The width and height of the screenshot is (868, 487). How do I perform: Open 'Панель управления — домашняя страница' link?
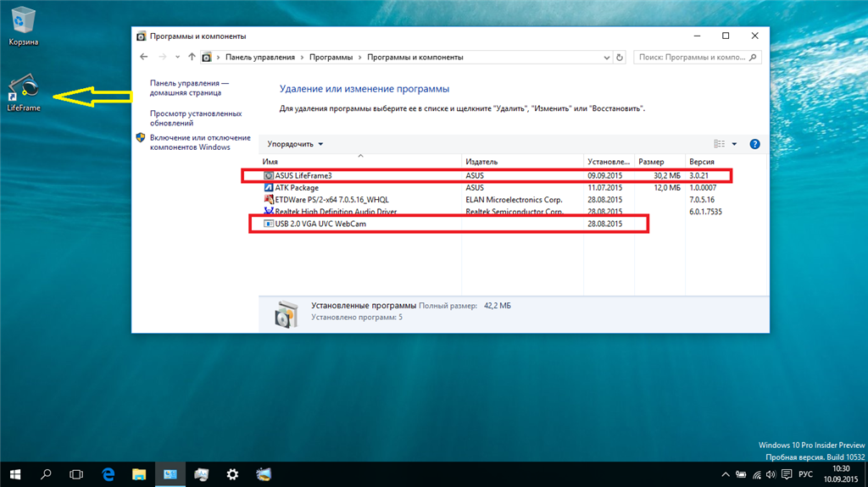[x=189, y=88]
